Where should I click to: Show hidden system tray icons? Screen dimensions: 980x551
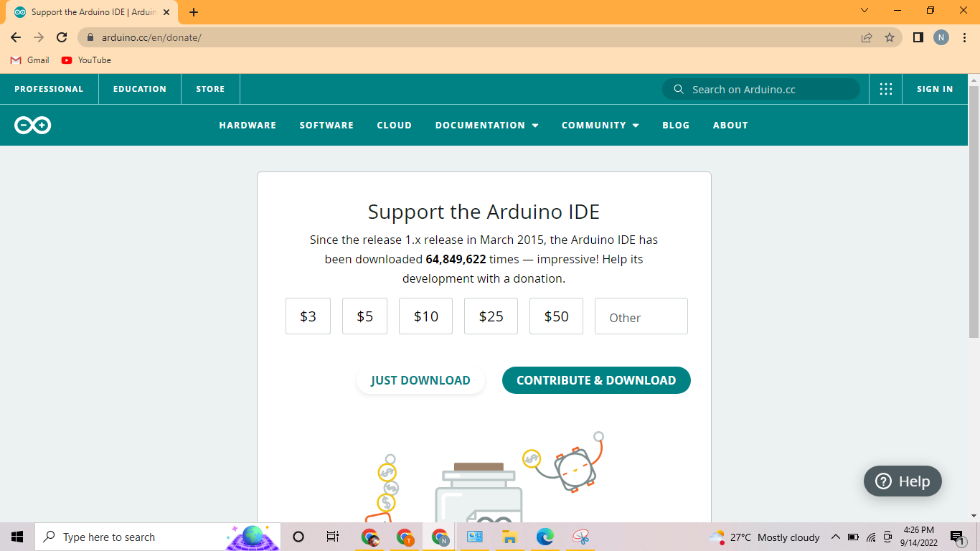click(x=835, y=537)
